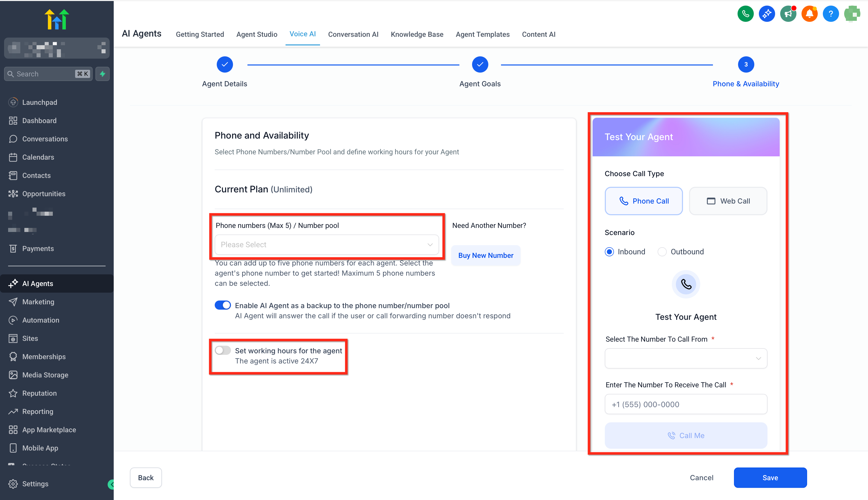Open the blue sparkle AI assistant icon
The image size is (868, 500).
coord(767,14)
